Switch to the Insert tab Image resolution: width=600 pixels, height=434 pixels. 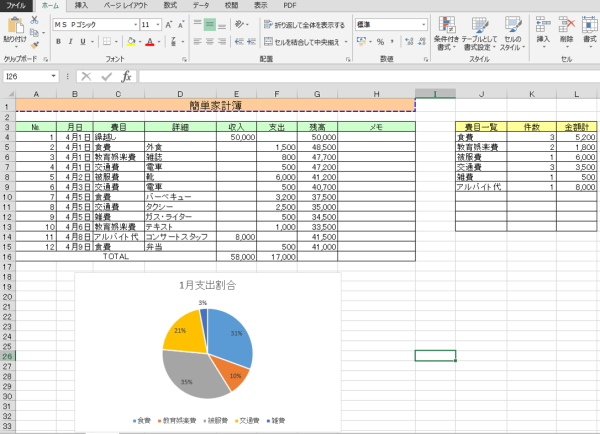point(81,5)
